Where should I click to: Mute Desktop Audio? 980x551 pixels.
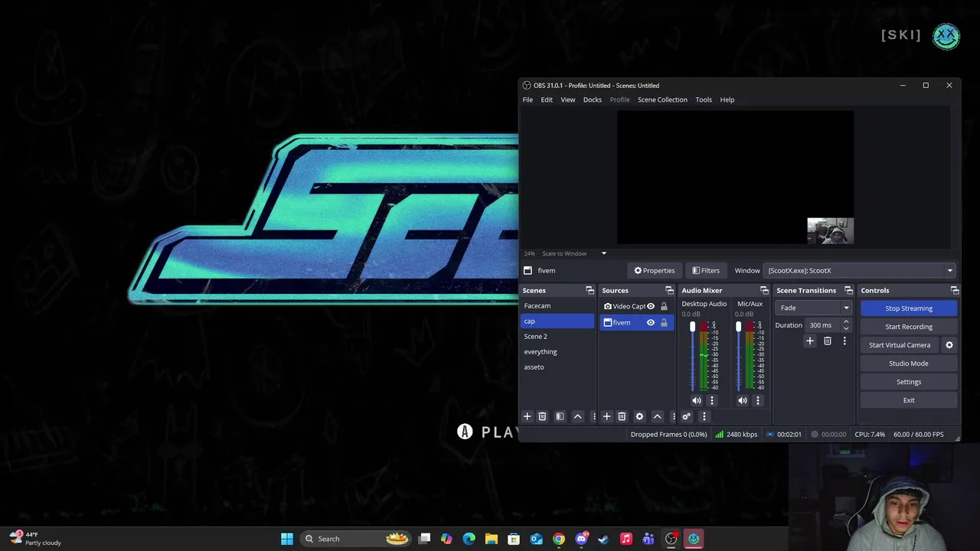pos(696,400)
